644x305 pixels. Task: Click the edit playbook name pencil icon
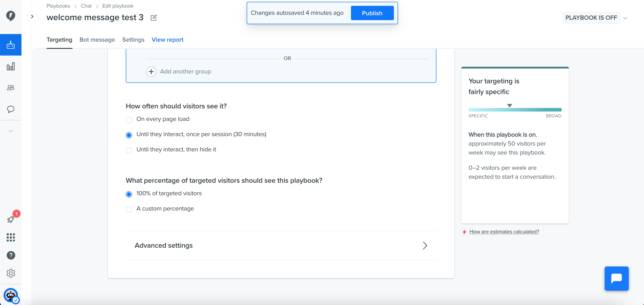154,17
